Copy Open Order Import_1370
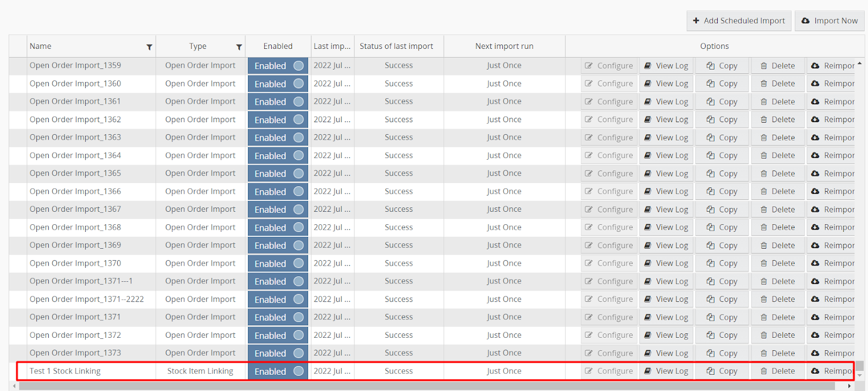868x391 pixels. tap(722, 263)
